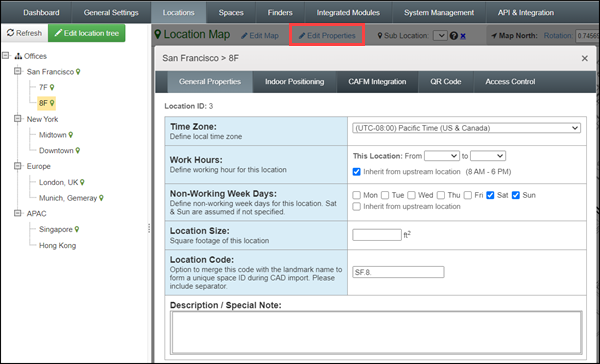This screenshot has width=600, height=364.
Task: Uncheck Inherit from upstream location for Work Hours
Action: [x=356, y=172]
